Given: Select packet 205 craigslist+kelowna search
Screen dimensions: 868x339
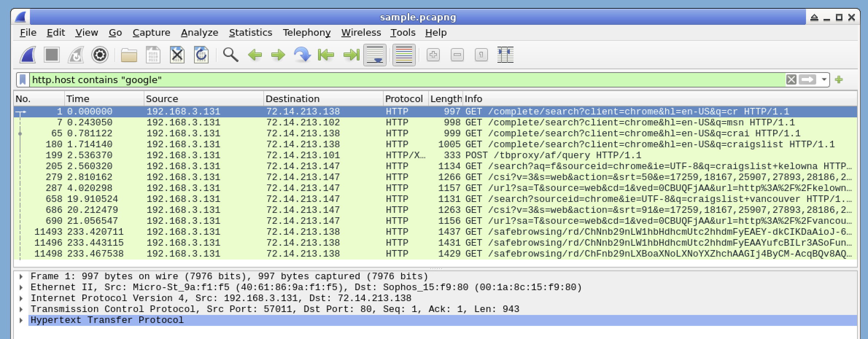Looking at the screenshot, I should tap(435, 166).
